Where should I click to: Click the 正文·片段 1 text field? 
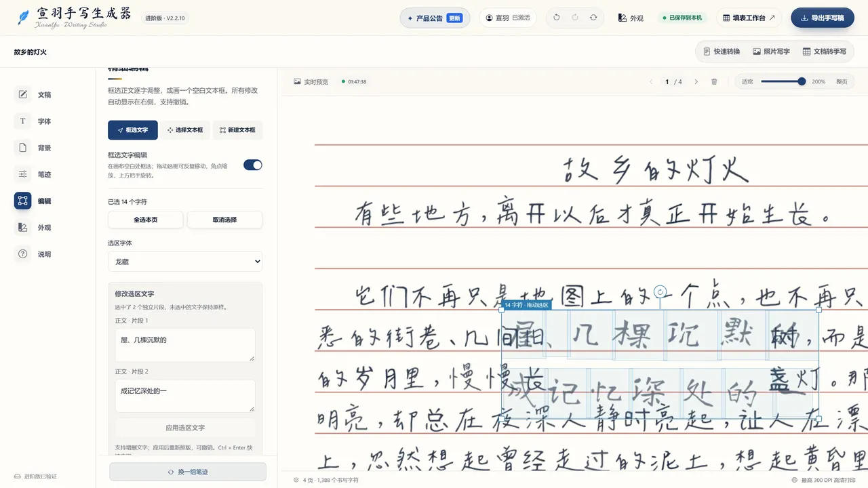point(185,345)
